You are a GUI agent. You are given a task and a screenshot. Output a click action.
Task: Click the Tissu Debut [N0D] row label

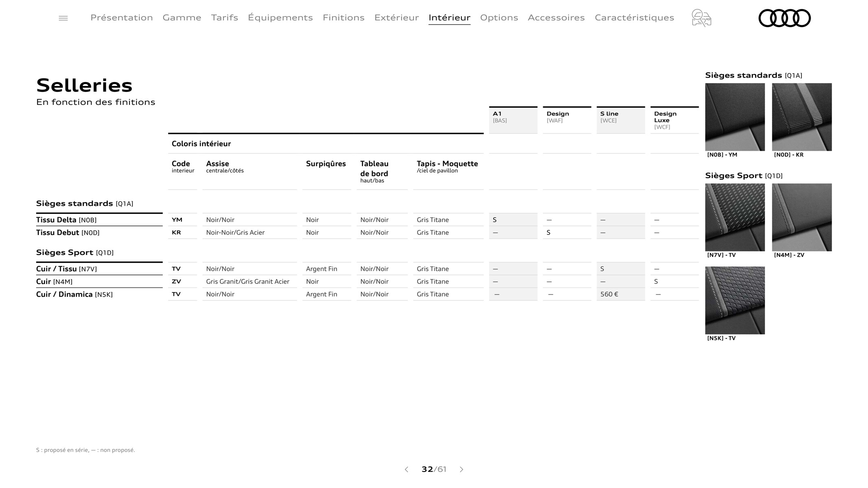point(68,233)
